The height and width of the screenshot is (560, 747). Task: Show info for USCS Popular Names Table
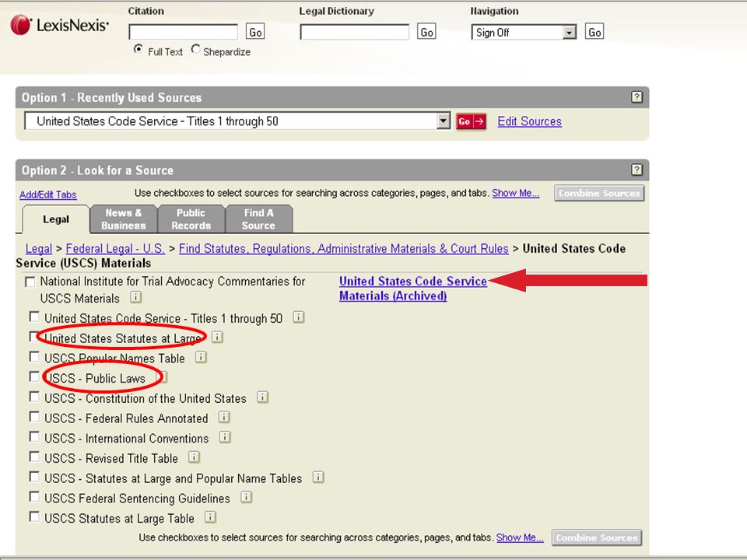[201, 357]
